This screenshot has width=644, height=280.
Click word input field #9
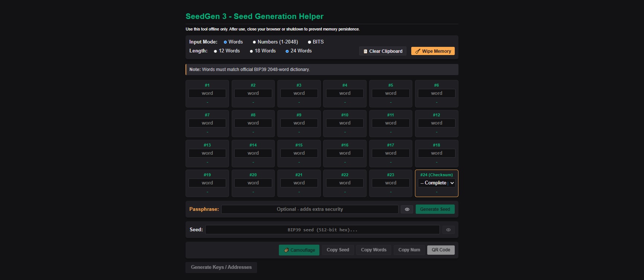[299, 123]
